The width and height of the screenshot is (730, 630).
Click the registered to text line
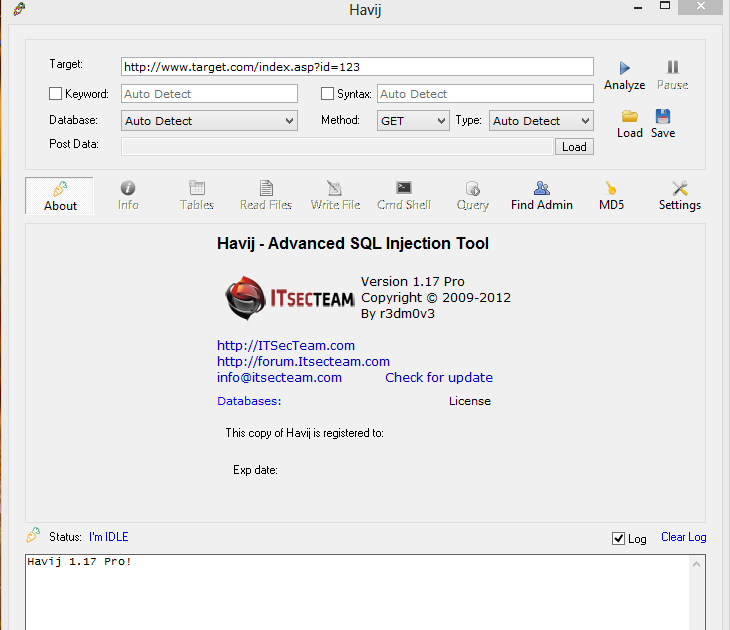pos(304,433)
